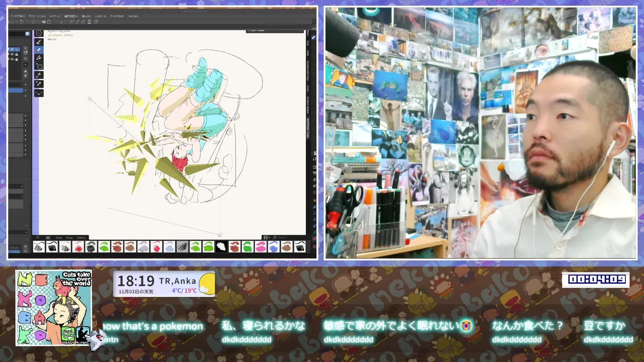Click the blue shield icon in left panel

(27, 34)
